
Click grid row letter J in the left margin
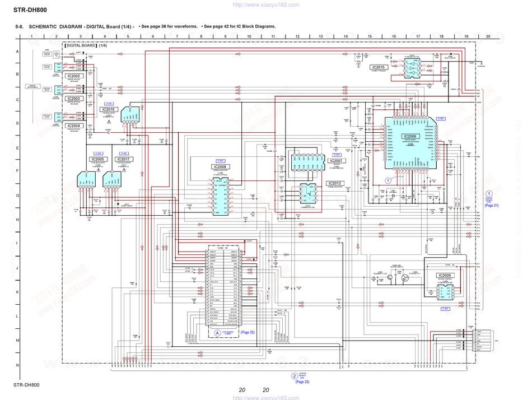[x=17, y=268]
